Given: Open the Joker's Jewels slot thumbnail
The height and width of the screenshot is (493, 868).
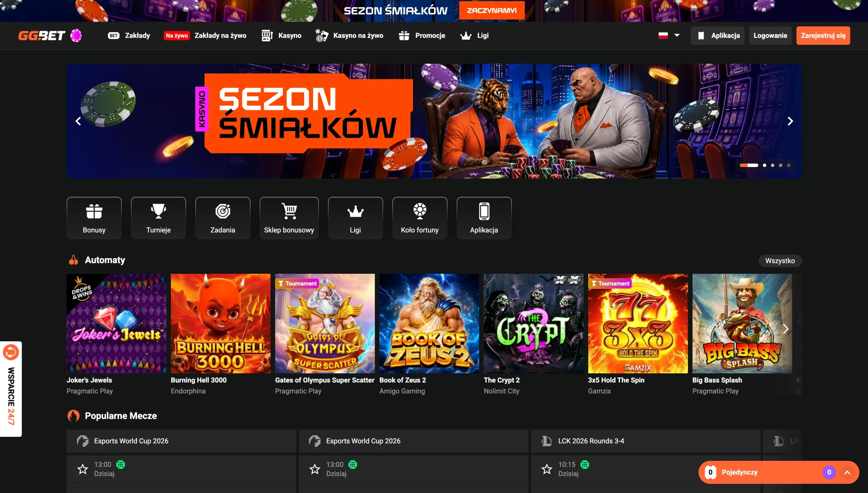Looking at the screenshot, I should (116, 324).
